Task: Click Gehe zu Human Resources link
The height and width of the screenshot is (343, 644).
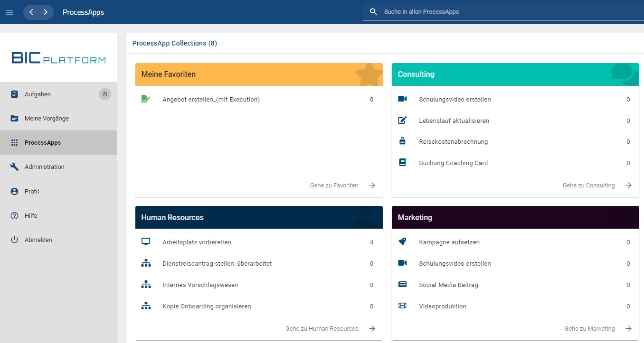Action: (322, 329)
